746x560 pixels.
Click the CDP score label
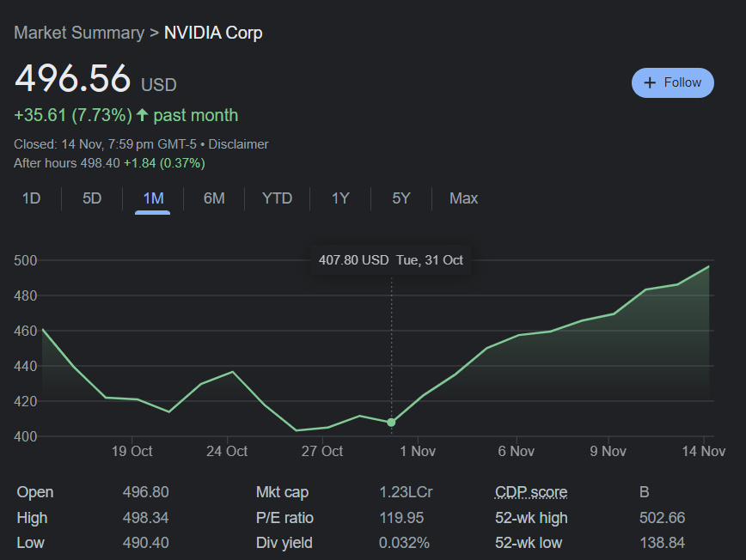[x=530, y=492]
